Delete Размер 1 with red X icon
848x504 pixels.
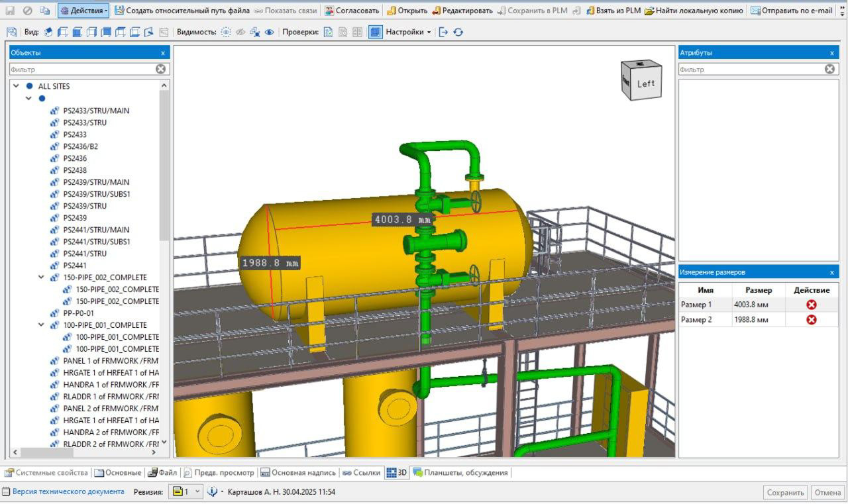811,305
